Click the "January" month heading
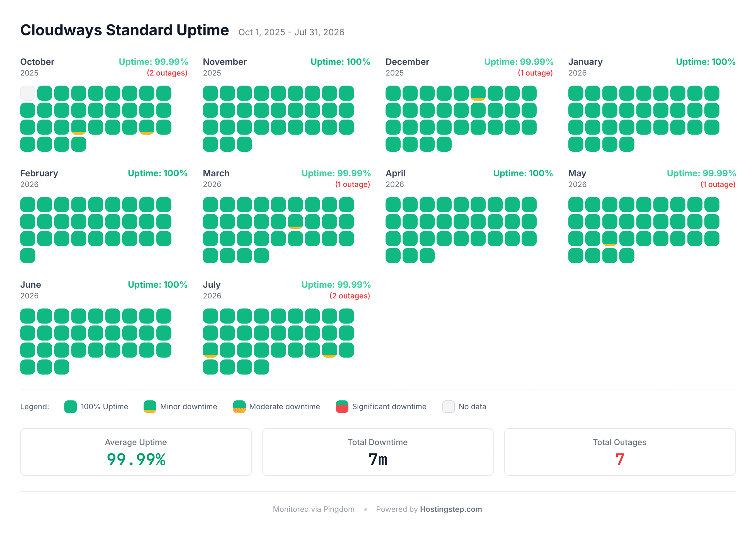The image size is (756, 537). point(585,62)
